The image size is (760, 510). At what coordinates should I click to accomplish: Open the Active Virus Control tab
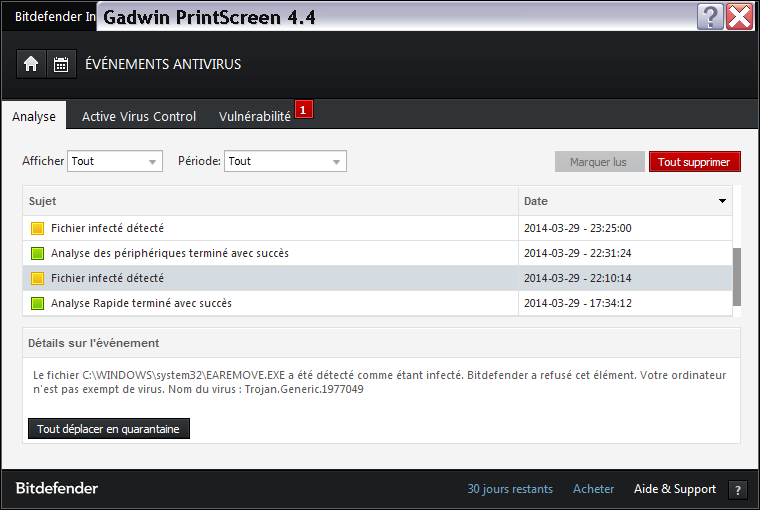coord(139,116)
